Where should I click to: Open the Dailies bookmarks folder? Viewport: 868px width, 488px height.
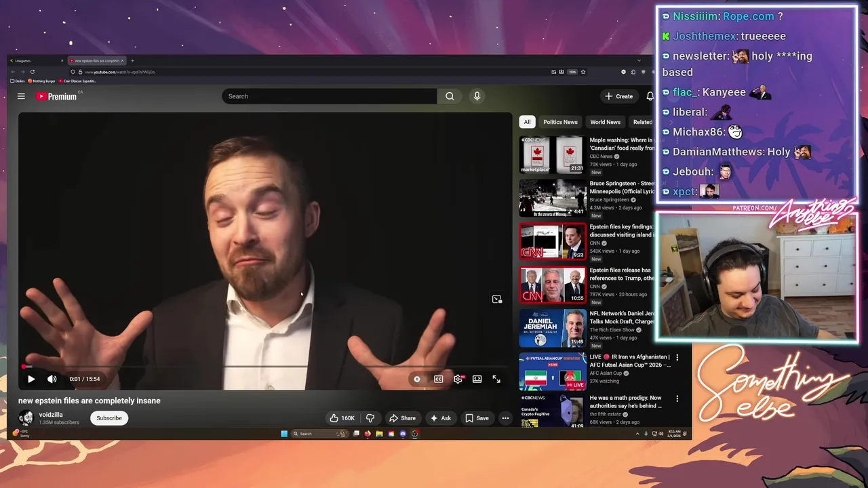(x=18, y=81)
